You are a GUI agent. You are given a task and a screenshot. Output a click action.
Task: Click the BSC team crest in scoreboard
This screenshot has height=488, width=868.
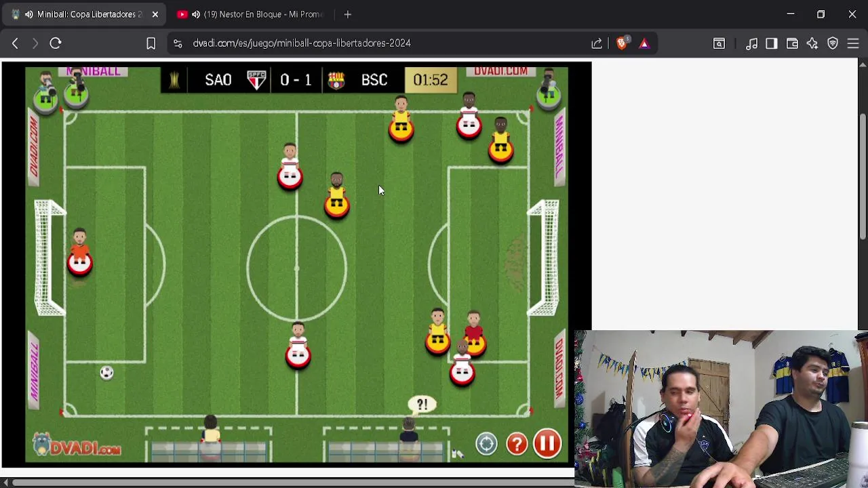point(336,81)
